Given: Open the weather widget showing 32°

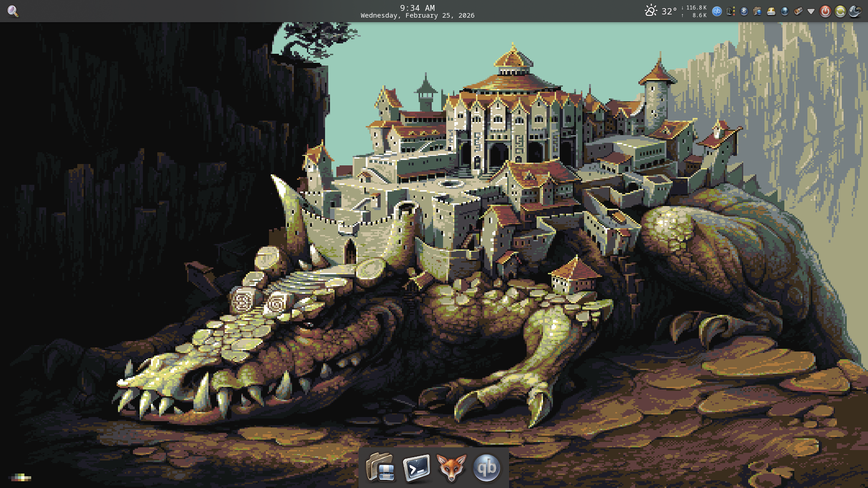Looking at the screenshot, I should click(660, 11).
